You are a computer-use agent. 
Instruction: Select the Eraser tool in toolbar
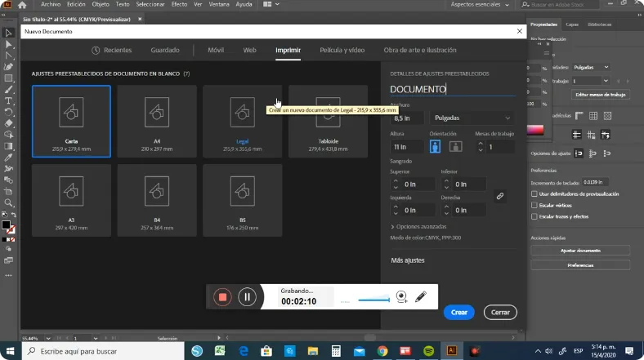8,123
